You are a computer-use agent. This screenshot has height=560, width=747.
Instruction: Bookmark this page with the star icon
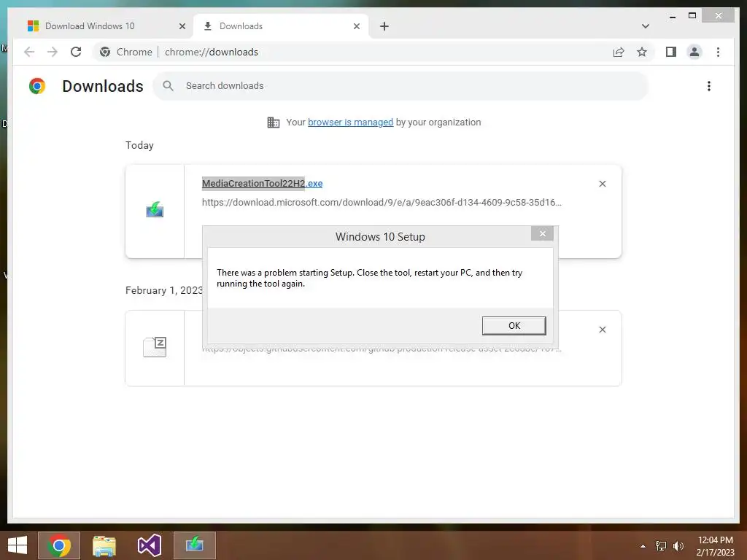click(642, 52)
